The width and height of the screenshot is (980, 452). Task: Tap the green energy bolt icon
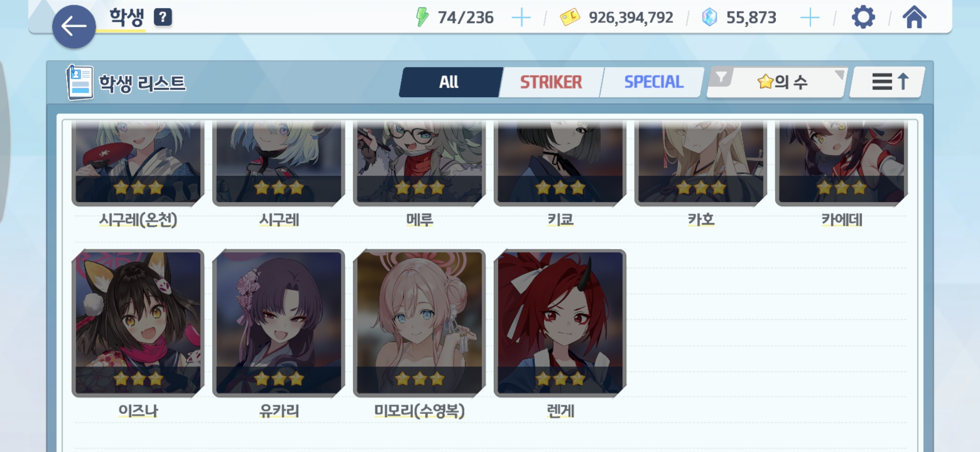(422, 18)
